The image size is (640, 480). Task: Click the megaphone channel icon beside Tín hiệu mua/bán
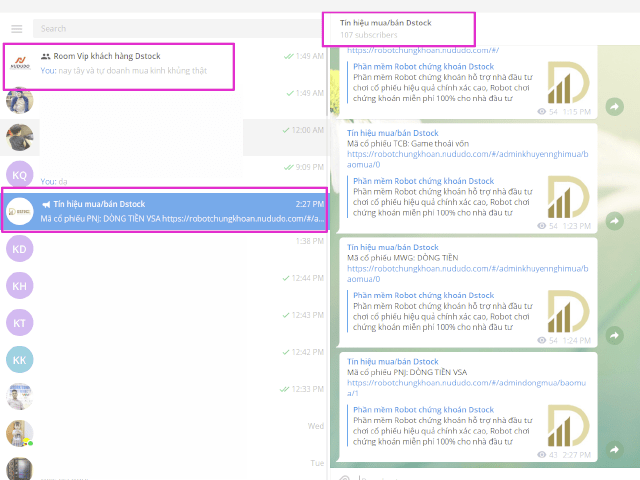(x=46, y=204)
